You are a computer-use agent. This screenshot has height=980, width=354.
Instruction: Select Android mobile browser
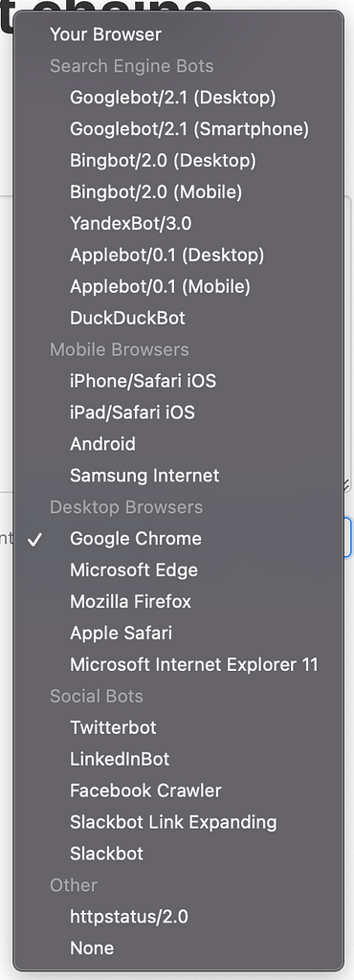coord(179,444)
